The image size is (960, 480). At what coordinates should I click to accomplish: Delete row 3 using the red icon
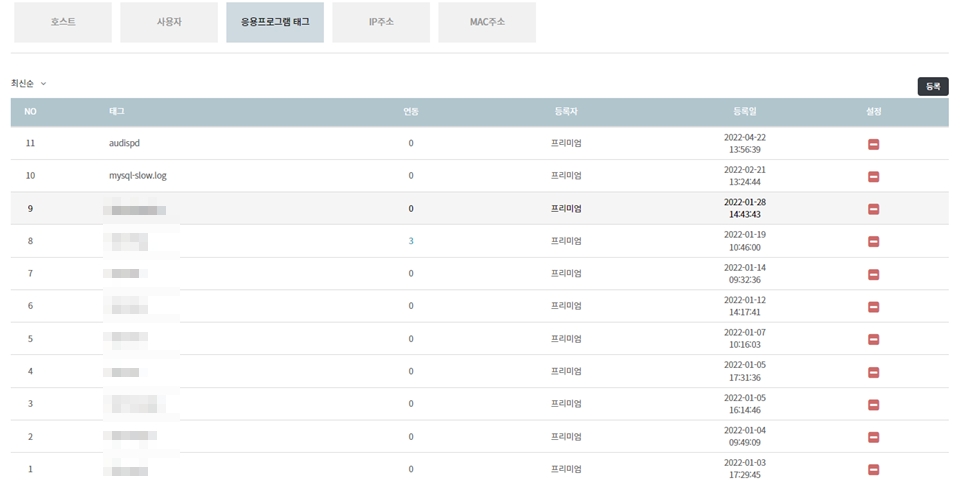coord(873,404)
